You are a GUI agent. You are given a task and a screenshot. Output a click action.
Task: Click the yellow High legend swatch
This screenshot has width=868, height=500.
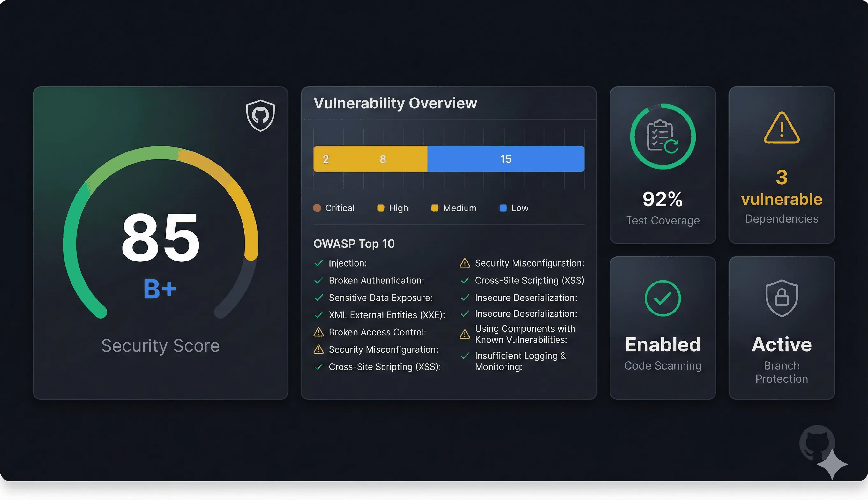tap(381, 208)
